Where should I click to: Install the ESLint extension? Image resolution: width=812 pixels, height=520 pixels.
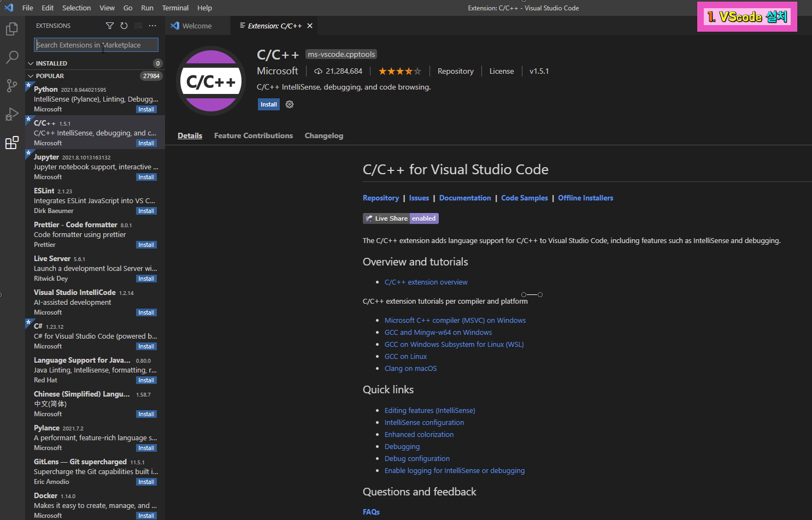click(146, 211)
